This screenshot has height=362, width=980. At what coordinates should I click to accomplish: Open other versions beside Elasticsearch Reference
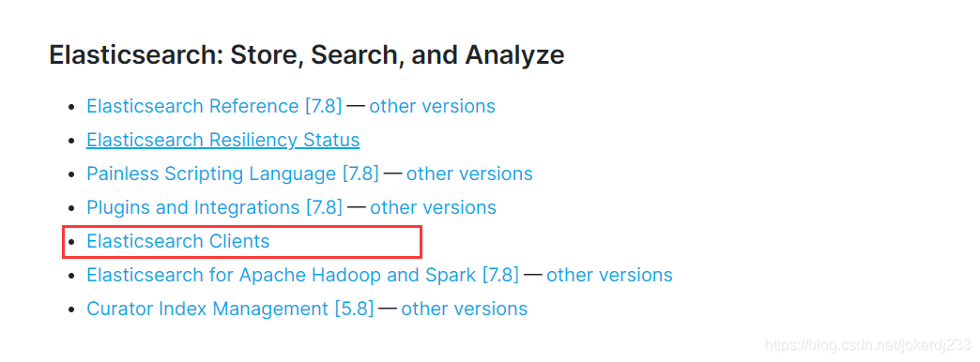pyautogui.click(x=432, y=106)
